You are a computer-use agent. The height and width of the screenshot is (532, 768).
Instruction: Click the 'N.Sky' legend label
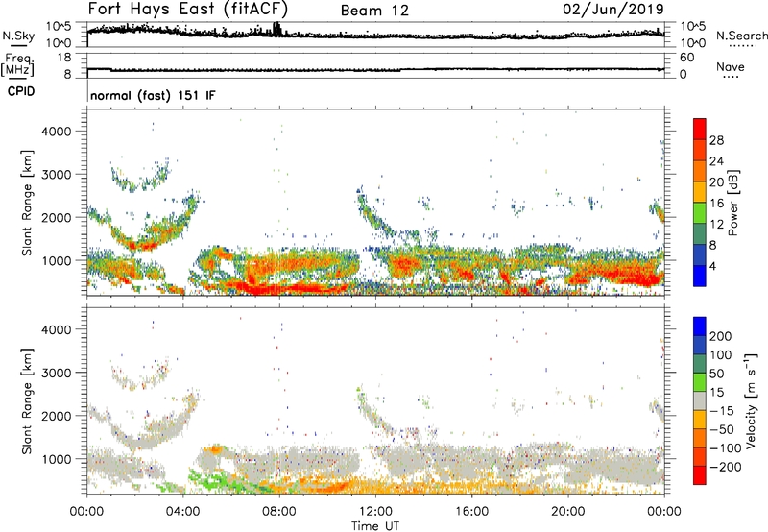tap(18, 36)
